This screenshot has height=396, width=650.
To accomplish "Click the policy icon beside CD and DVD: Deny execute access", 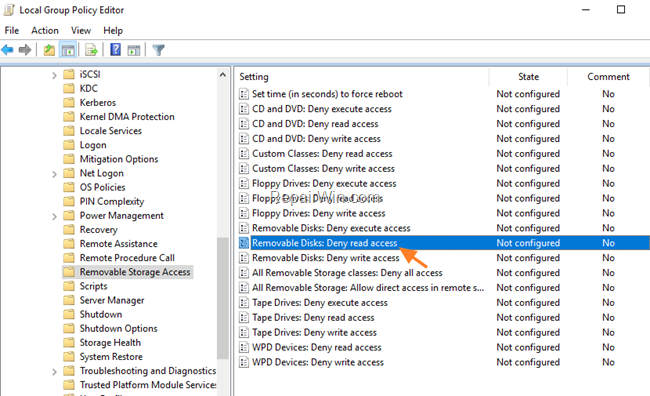I will pyautogui.click(x=244, y=109).
